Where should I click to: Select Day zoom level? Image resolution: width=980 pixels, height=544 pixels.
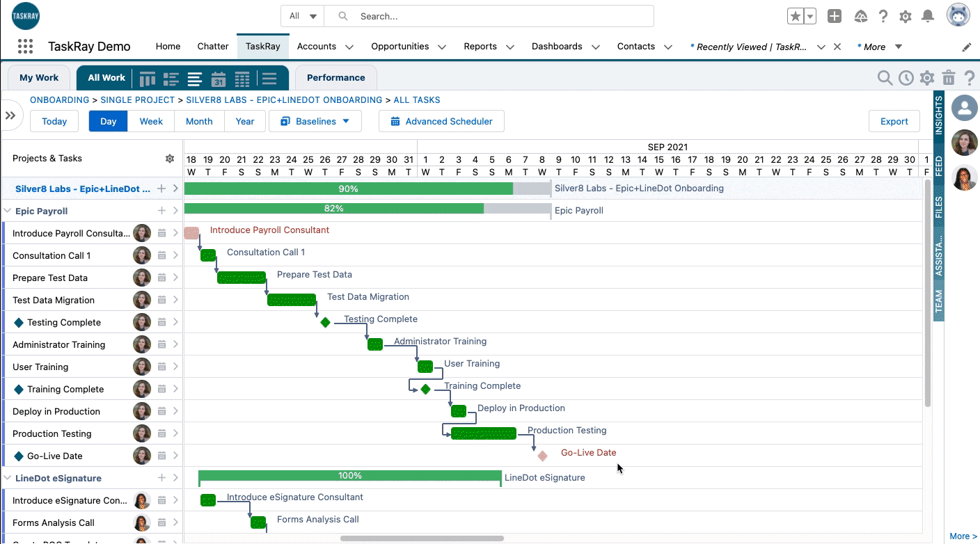(108, 121)
